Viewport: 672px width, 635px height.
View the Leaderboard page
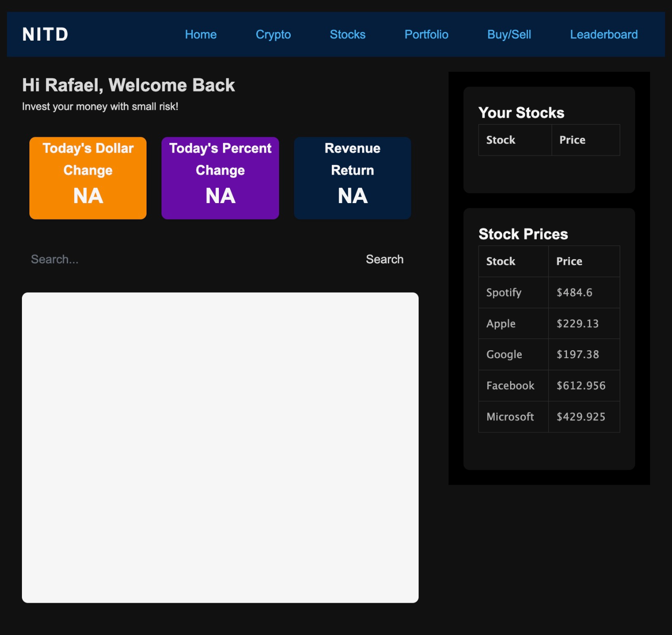(x=603, y=35)
